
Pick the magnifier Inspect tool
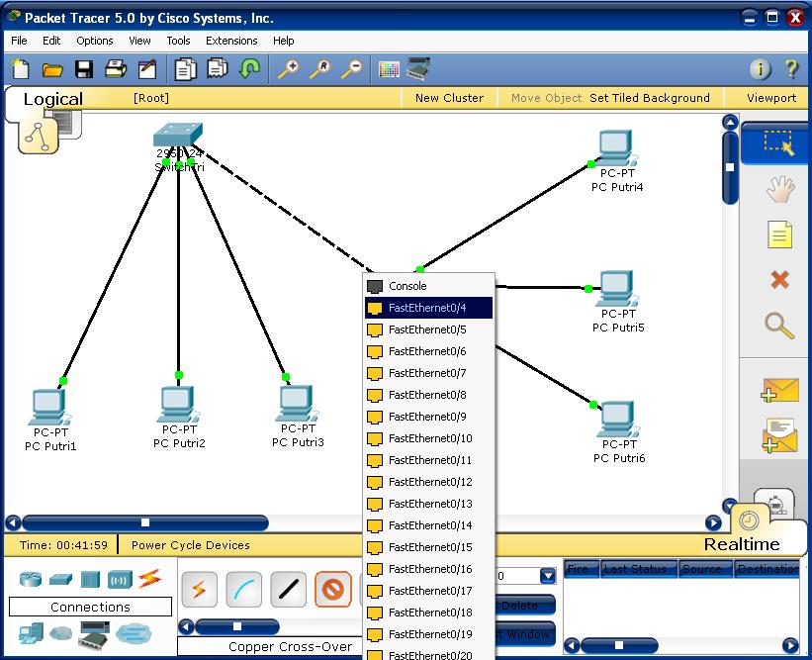pos(780,326)
